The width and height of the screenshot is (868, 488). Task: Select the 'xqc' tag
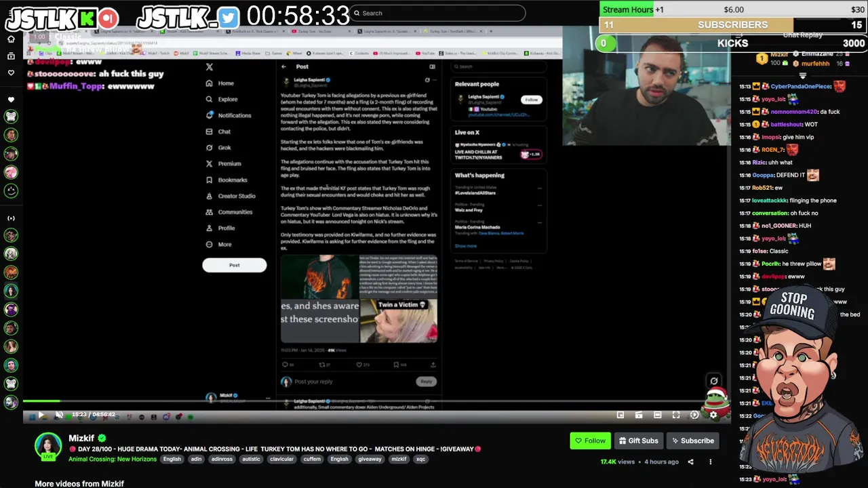pos(420,459)
